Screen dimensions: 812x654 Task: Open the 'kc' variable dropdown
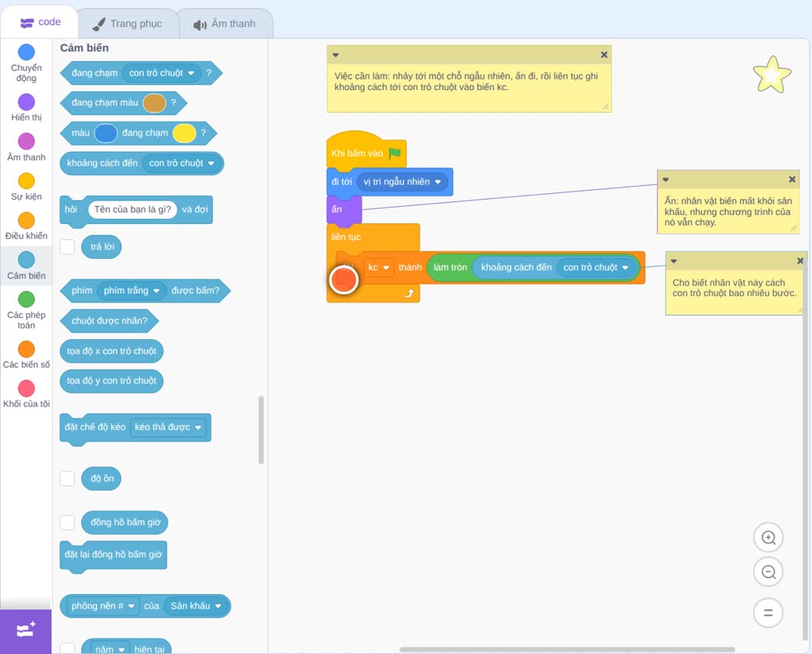click(378, 268)
